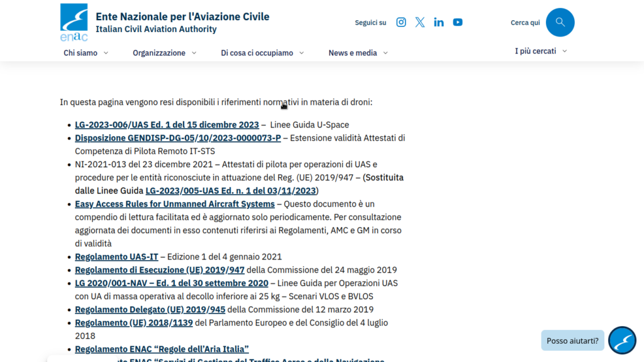The width and height of the screenshot is (644, 362).
Task: Open Regolamento di Esecuzione (UE) 2019/947 link
Action: (159, 270)
